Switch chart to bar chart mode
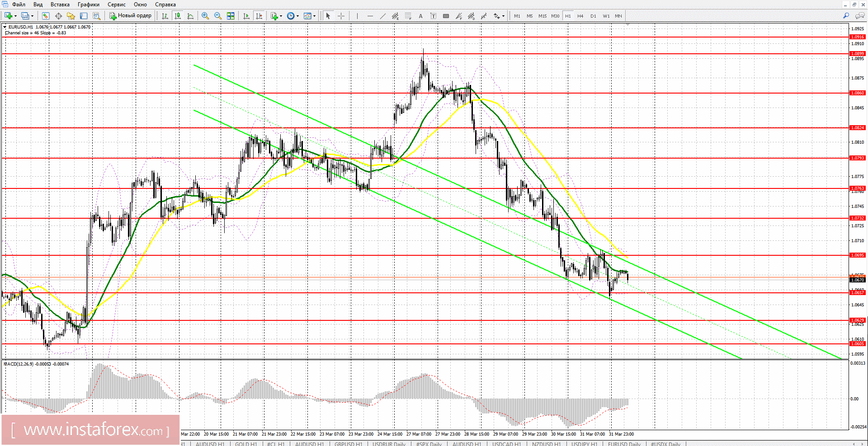Screen dimensions: 868x446 (x=165, y=16)
